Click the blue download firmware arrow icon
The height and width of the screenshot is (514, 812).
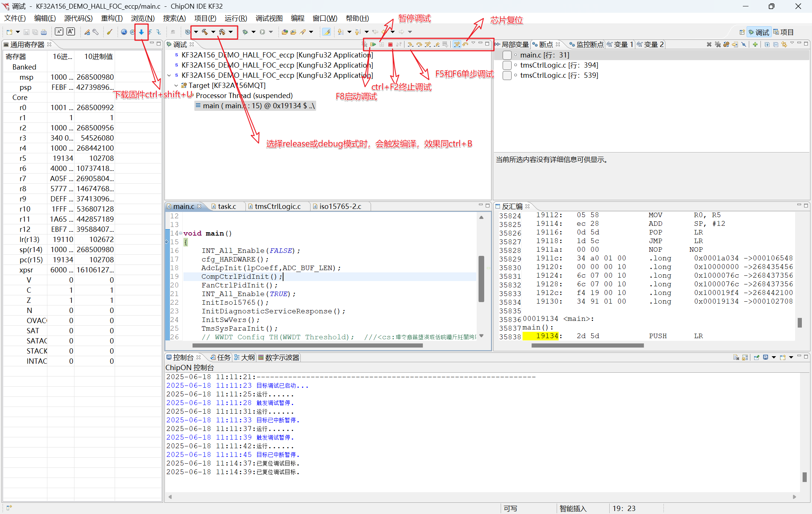[141, 32]
